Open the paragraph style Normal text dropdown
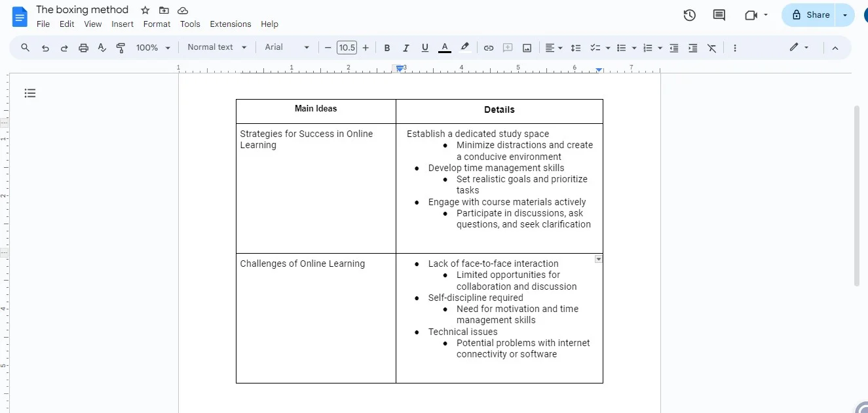 point(216,47)
